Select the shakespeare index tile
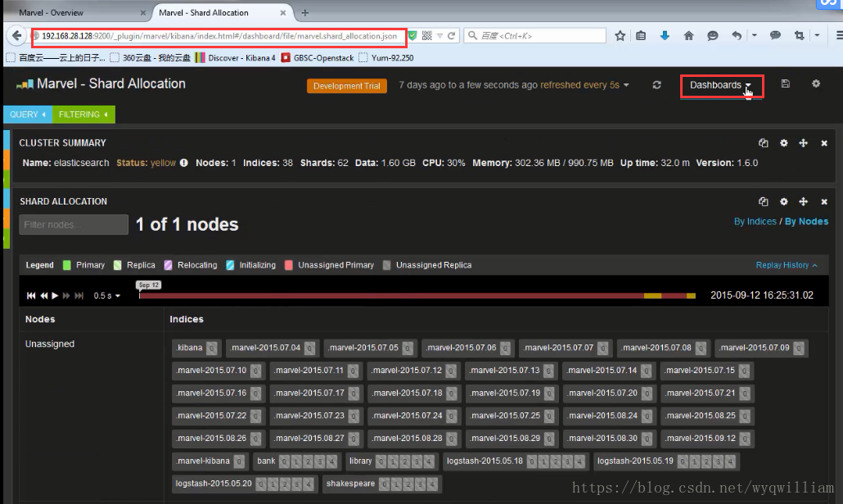Viewport: 843px width, 504px height. (381, 484)
